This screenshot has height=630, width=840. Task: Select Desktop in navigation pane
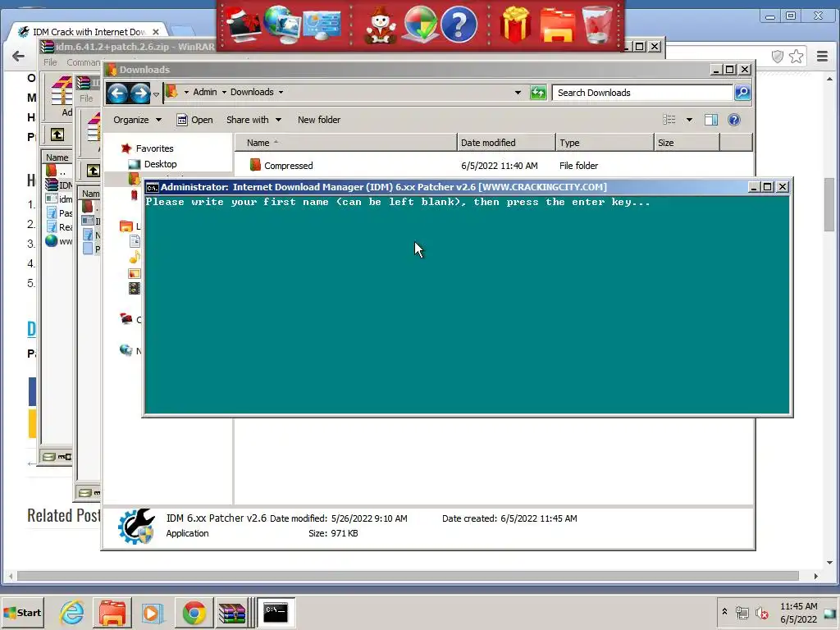tap(160, 164)
